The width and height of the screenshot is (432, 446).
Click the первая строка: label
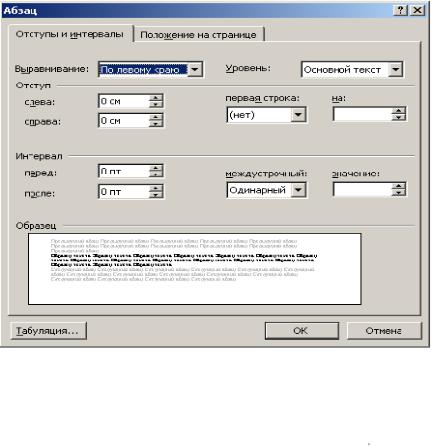(262, 98)
